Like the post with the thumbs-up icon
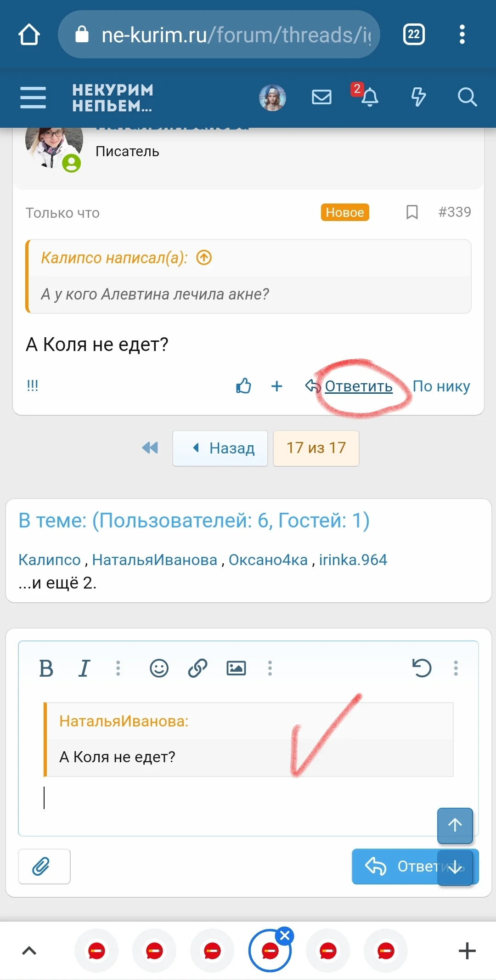Image resolution: width=496 pixels, height=980 pixels. coord(243,386)
